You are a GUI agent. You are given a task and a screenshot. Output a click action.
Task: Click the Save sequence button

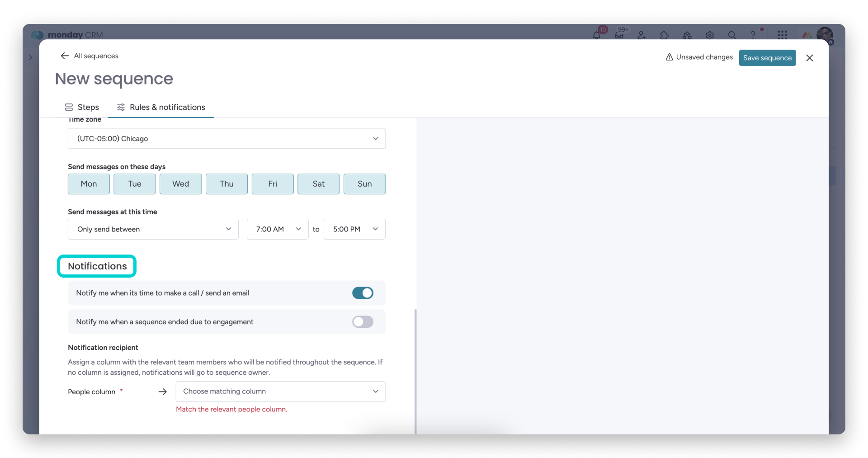[x=767, y=58]
